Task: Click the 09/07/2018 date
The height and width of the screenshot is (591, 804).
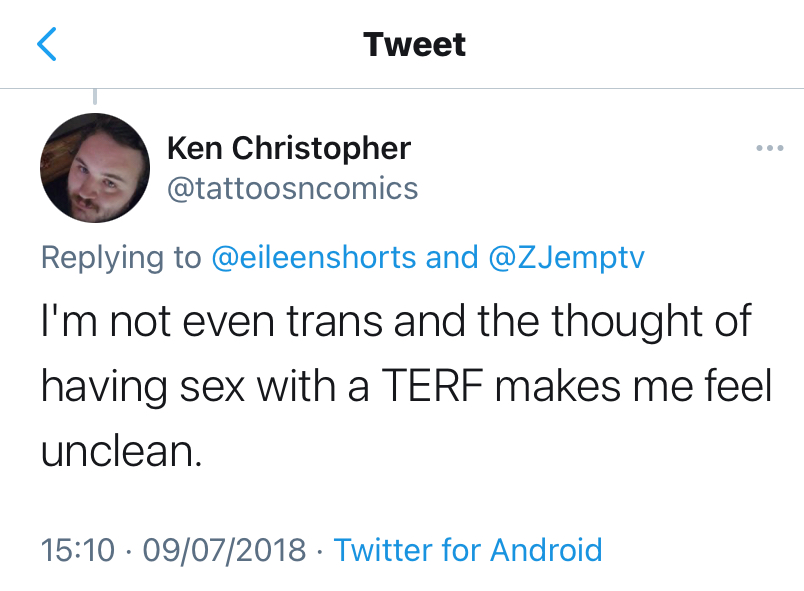Action: (223, 549)
